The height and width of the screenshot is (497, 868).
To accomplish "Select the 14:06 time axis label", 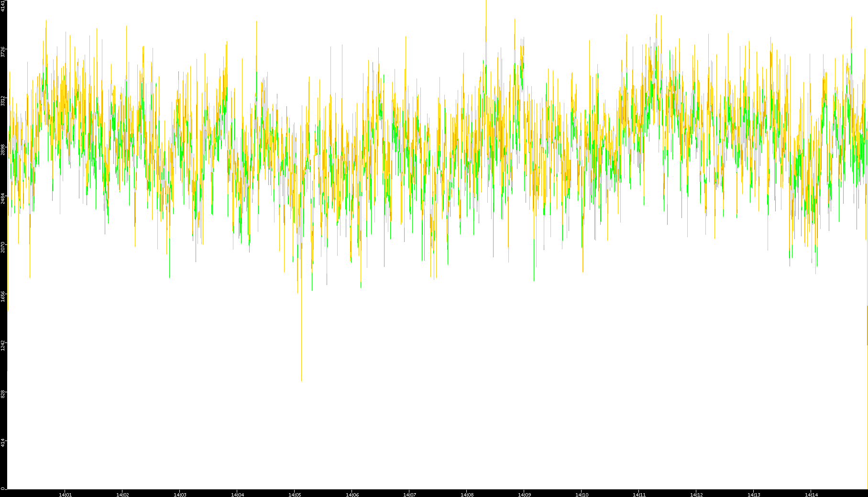I will coord(352,495).
